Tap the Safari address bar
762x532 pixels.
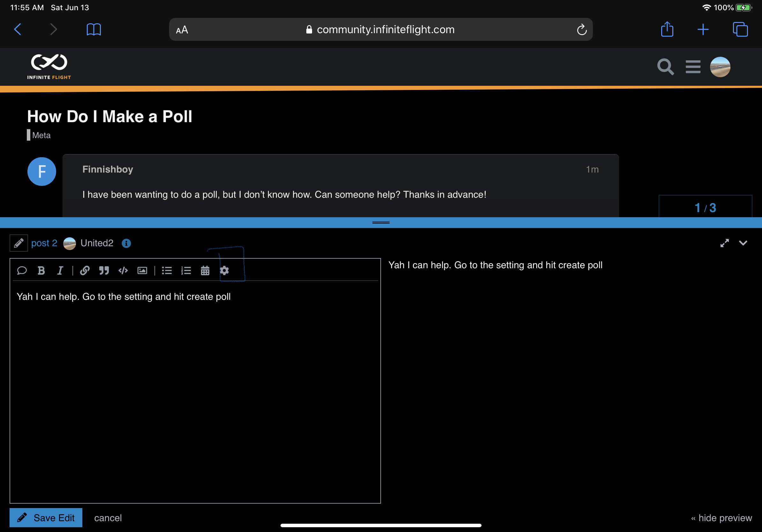381,30
